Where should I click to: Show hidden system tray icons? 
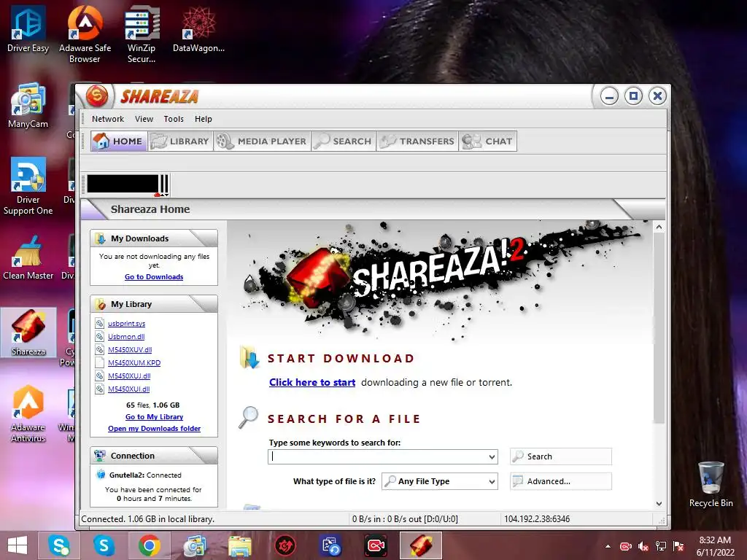[608, 546]
